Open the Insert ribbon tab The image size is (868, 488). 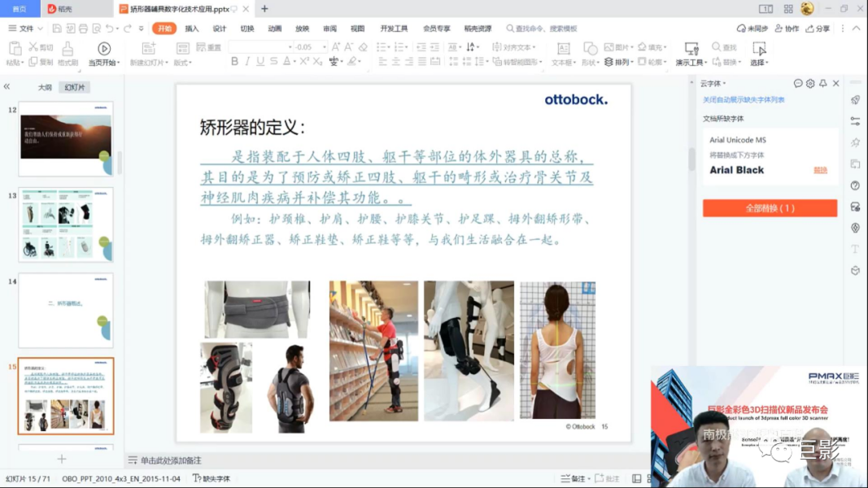(x=191, y=28)
